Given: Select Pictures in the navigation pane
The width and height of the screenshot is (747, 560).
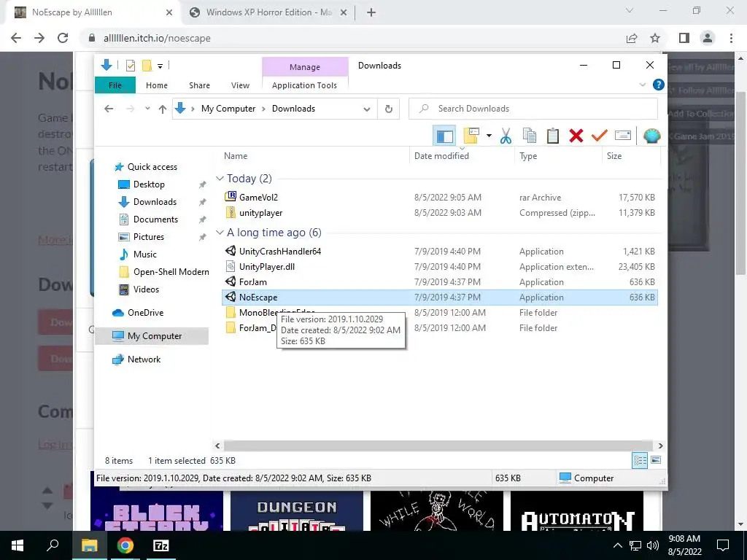Looking at the screenshot, I should (x=148, y=237).
